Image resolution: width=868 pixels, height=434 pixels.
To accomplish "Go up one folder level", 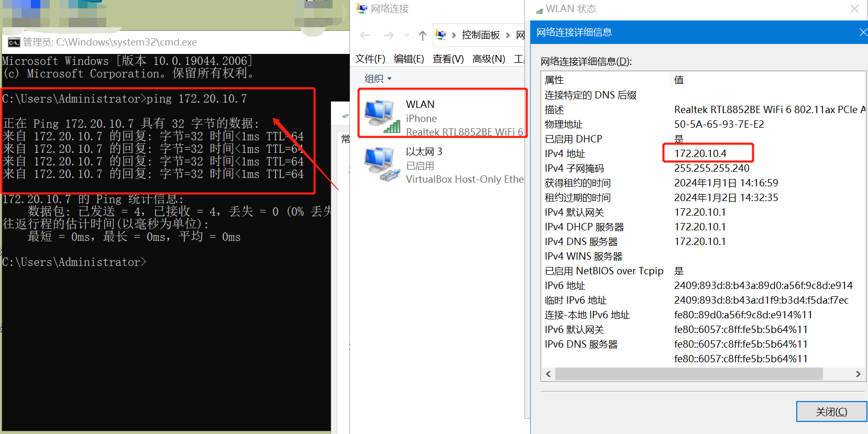I will pos(423,35).
